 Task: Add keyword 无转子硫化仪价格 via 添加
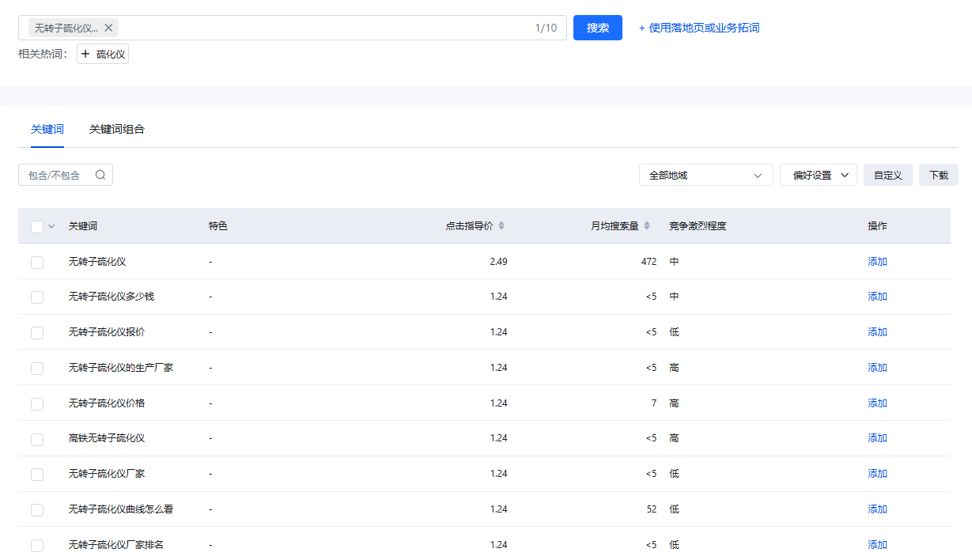(x=877, y=403)
